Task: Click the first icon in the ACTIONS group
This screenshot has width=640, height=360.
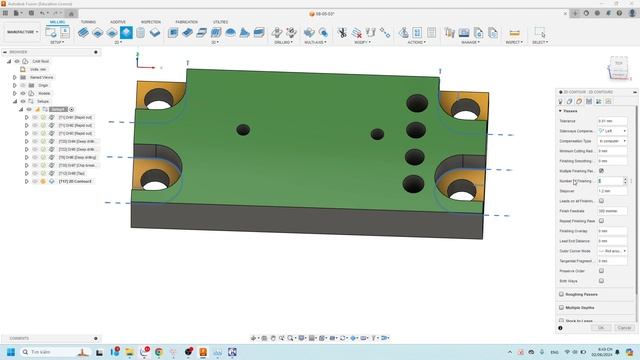Action: click(x=403, y=32)
